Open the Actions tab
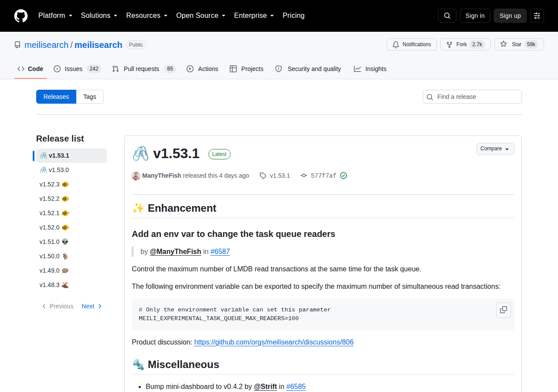Viewport: 558px width, 392px height. tap(202, 69)
